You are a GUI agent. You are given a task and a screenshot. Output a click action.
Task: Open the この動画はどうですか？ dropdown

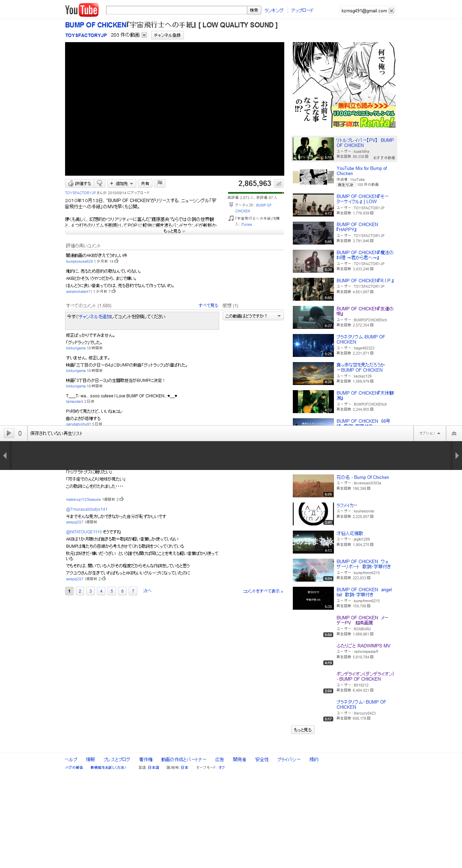pos(253,316)
